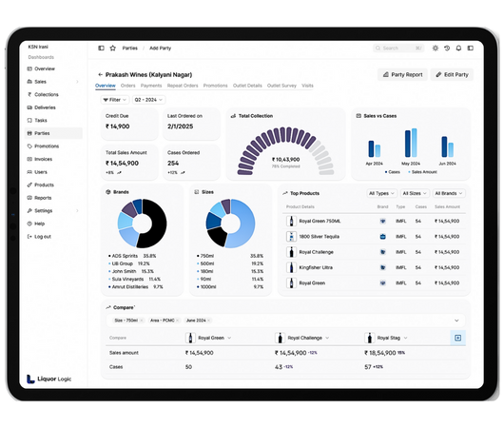Click the Sizes card header icon

coord(197,192)
